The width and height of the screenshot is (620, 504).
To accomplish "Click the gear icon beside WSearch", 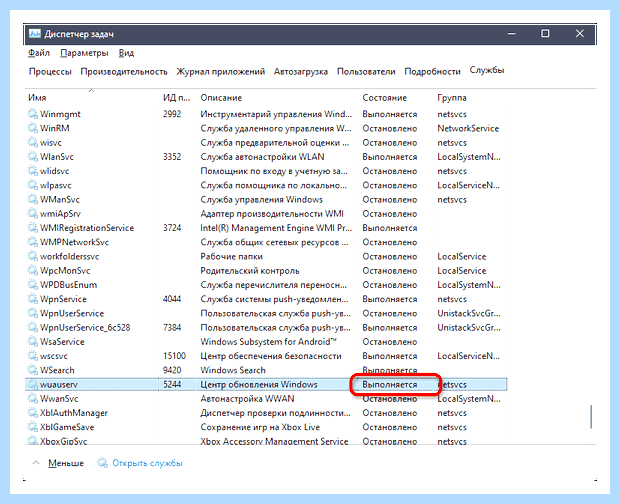I will [32, 370].
